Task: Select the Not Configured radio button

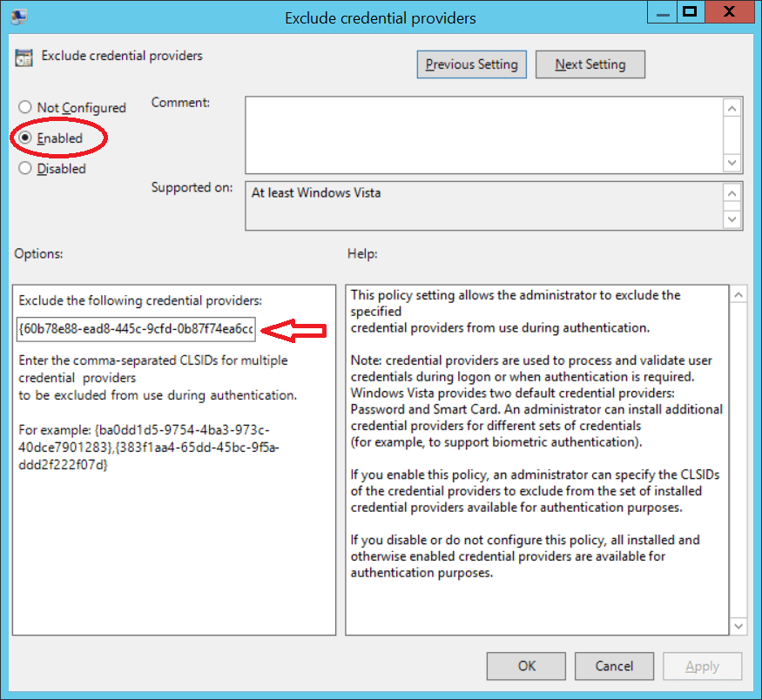Action: pos(26,107)
